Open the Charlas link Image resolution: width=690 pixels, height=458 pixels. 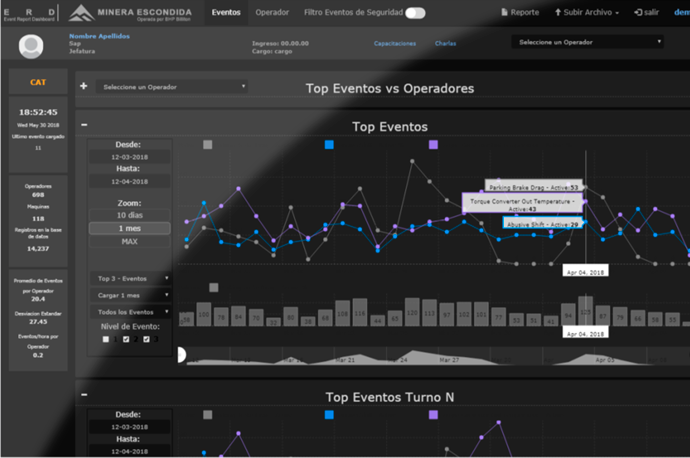445,43
